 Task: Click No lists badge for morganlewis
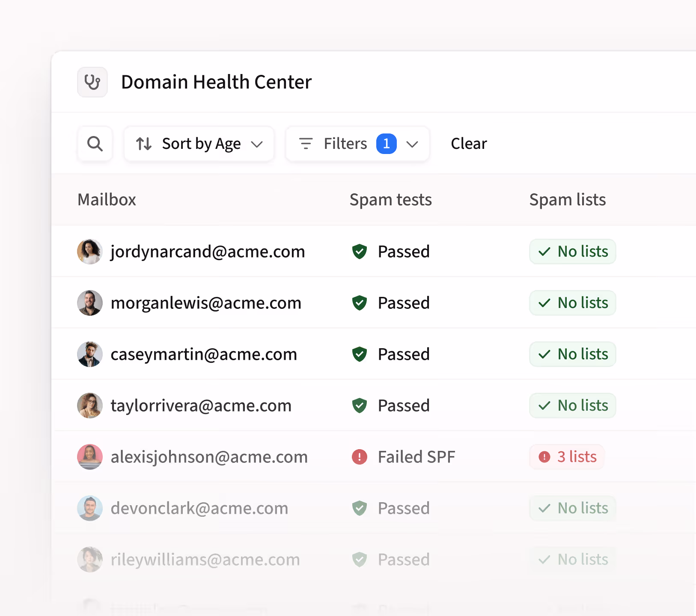573,303
